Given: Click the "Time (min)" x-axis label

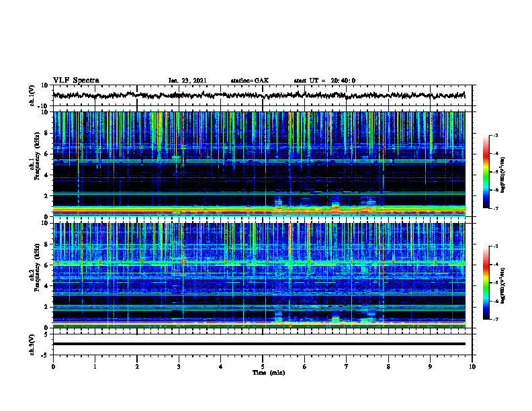Looking at the screenshot, I should [269, 373].
